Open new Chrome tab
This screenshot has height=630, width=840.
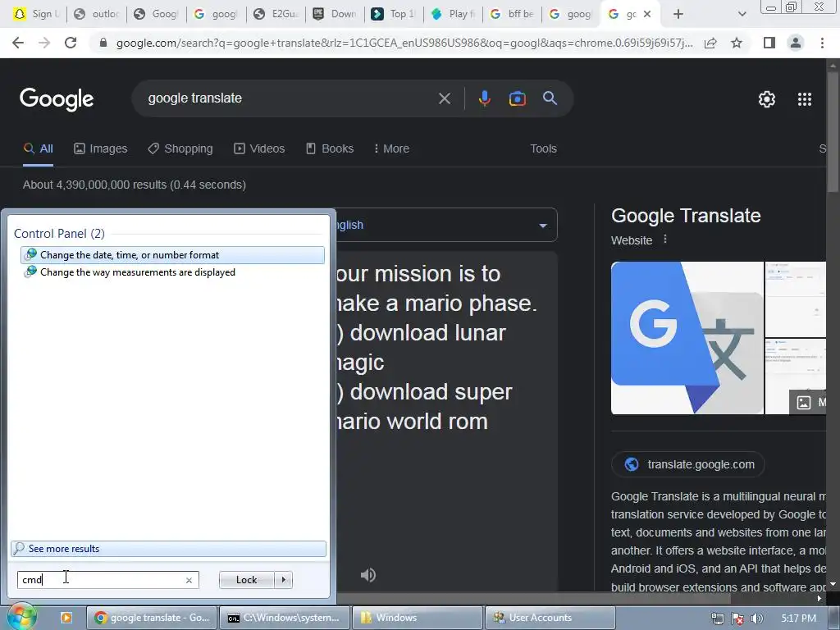coord(678,14)
